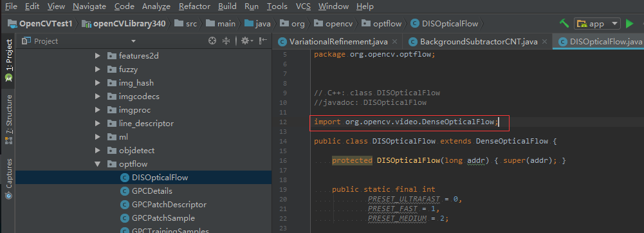Screen dimensions: 644x233
Task: Expand the imgcodecs folder
Action: 97,97
